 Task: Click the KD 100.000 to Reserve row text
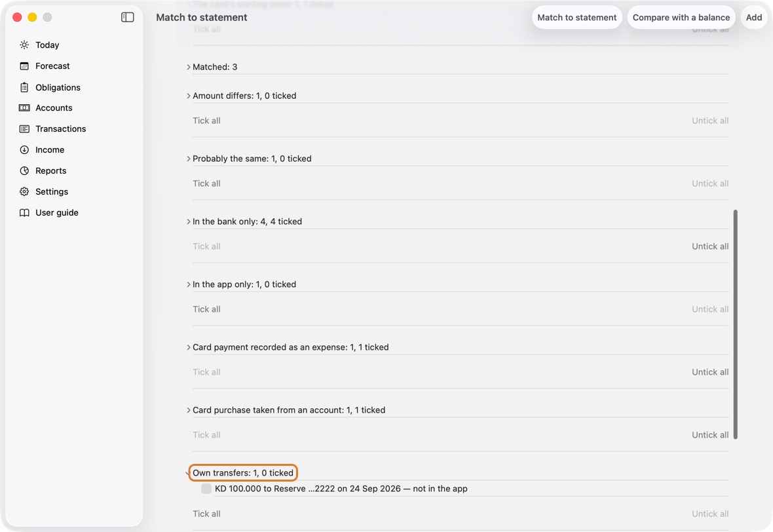[x=341, y=489]
